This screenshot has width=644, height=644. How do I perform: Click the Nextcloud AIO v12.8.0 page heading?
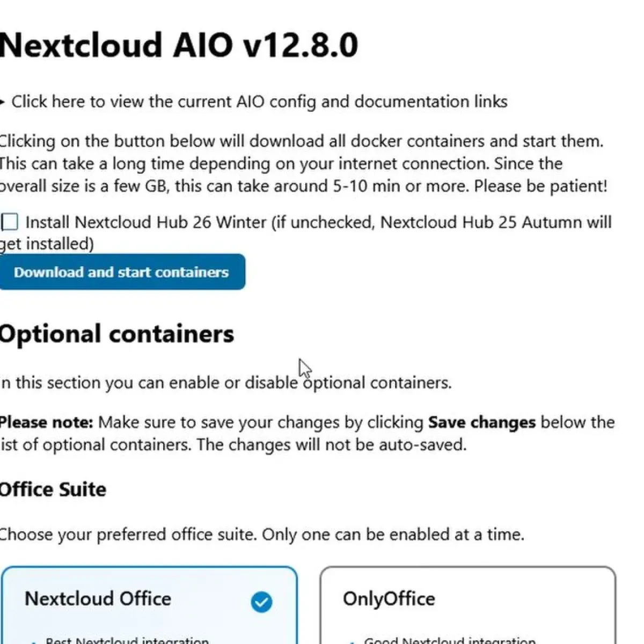[179, 45]
